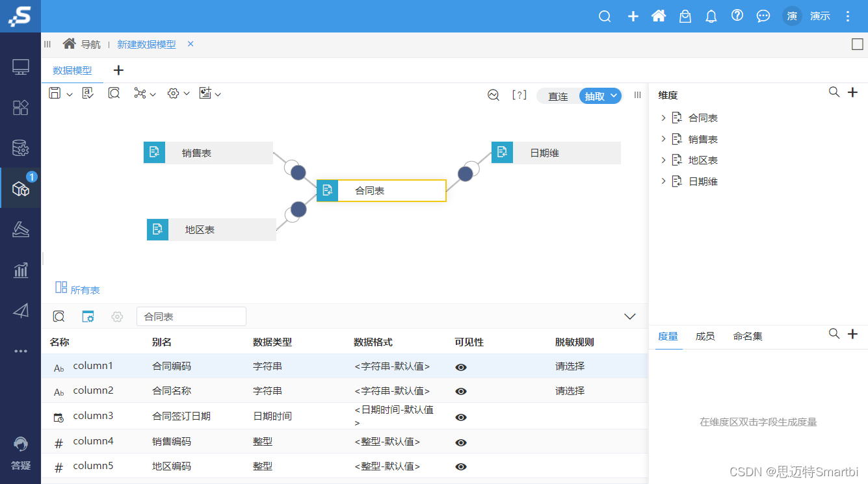This screenshot has height=484, width=868.
Task: Click the save disk icon in toolbar
Action: pos(55,94)
